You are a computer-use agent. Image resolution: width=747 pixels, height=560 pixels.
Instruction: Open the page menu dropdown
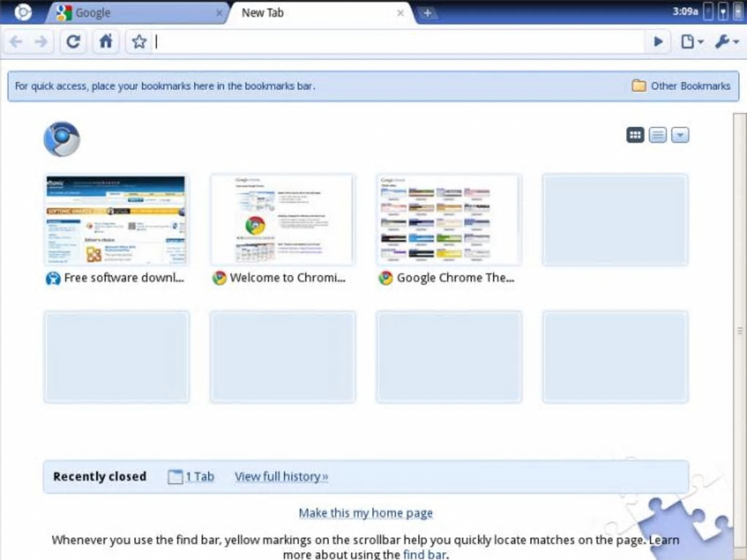(x=692, y=42)
